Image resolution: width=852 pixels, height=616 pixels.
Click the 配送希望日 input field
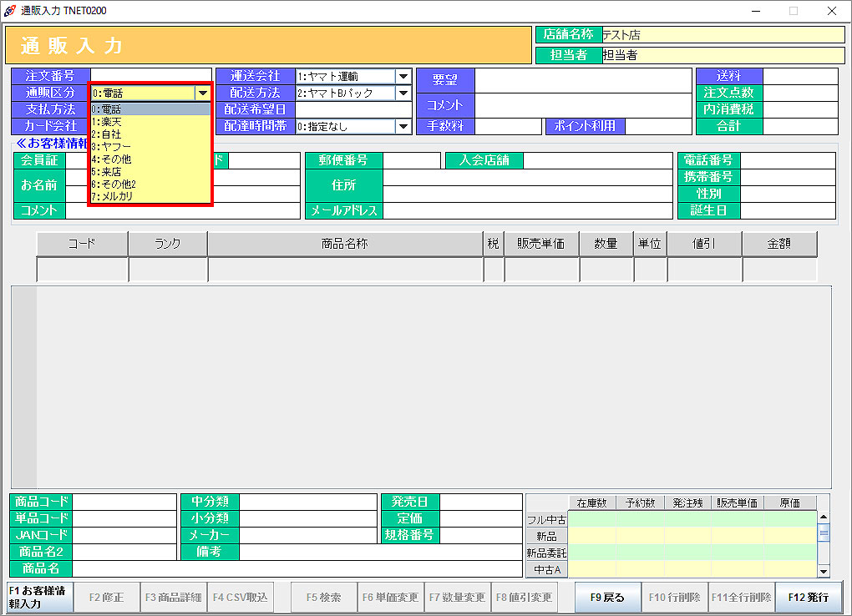[353, 110]
